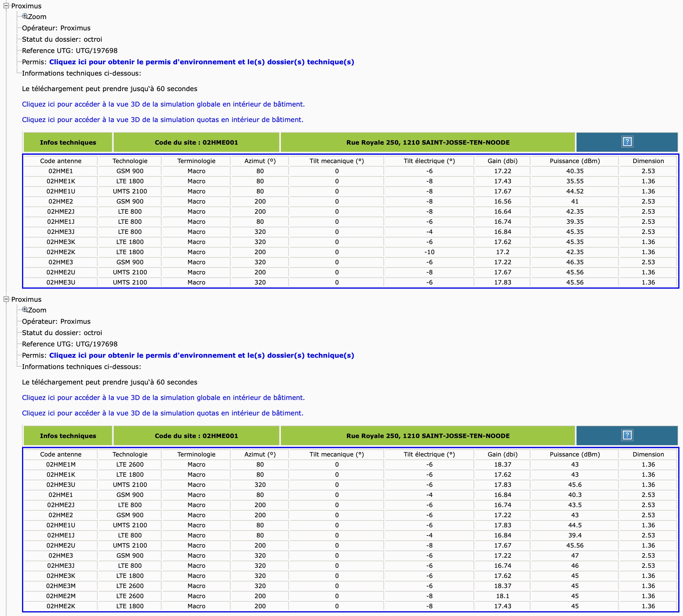Click power value 44.52 in first table
This screenshot has height=616, width=683.
pyautogui.click(x=574, y=192)
